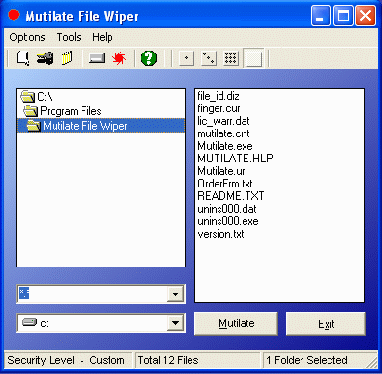382x374 pixels.
Task: Select version.txt in file list
Action: pyautogui.click(x=221, y=234)
